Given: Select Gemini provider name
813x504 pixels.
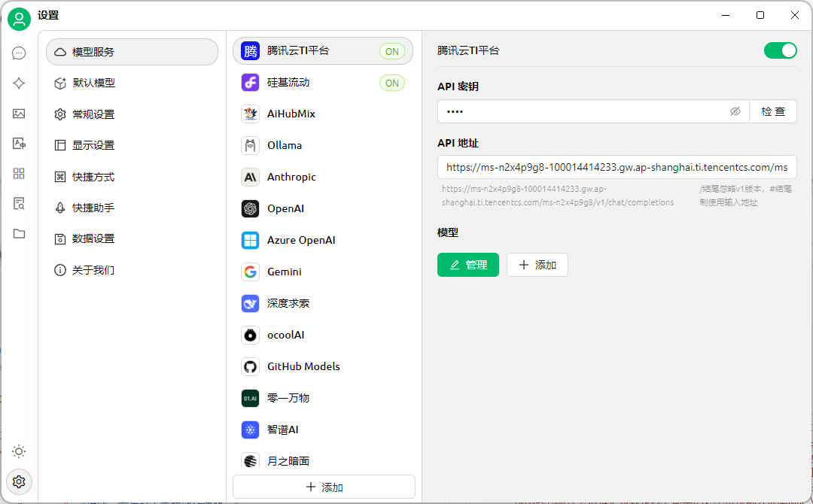Looking at the screenshot, I should pos(284,272).
